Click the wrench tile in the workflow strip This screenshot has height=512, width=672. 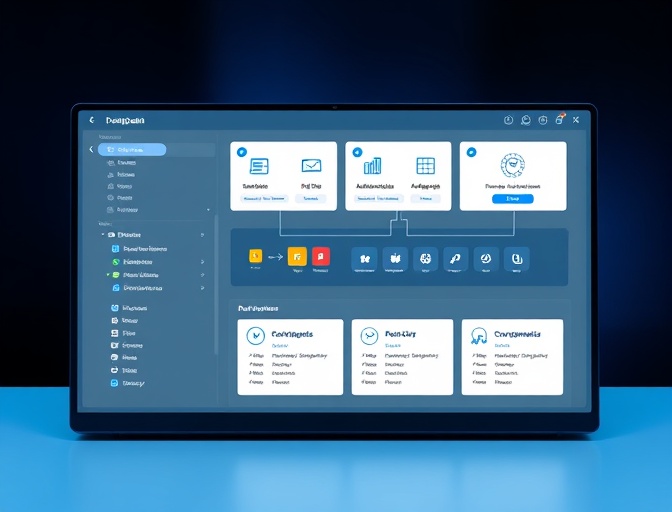tap(456, 259)
